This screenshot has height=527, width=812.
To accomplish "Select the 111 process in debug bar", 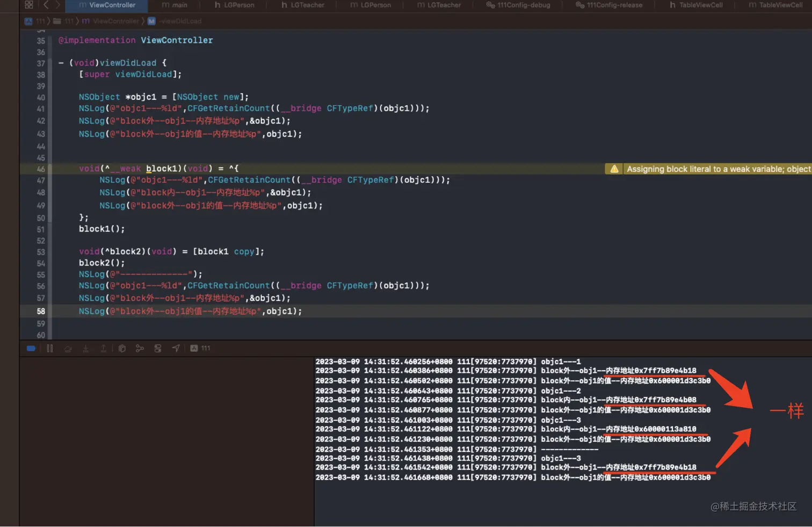I will [x=200, y=348].
